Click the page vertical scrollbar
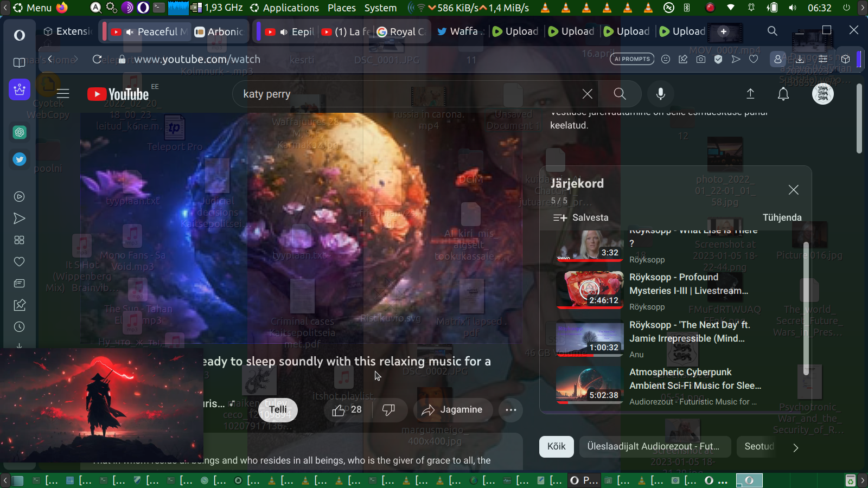The width and height of the screenshot is (868, 488). click(859, 118)
